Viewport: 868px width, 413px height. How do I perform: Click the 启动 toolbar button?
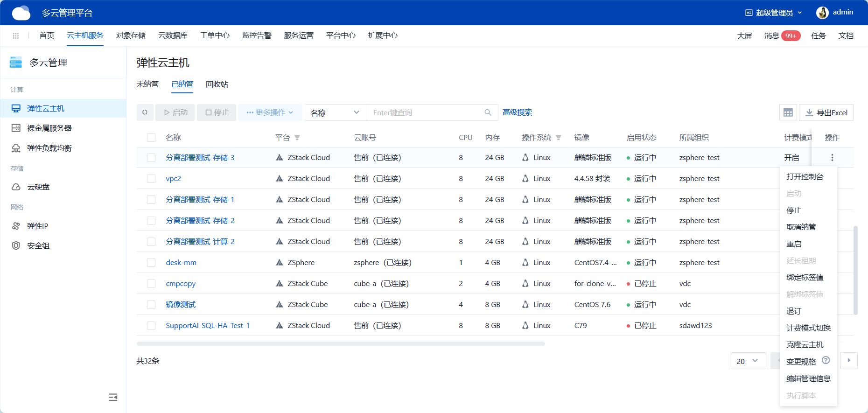175,112
